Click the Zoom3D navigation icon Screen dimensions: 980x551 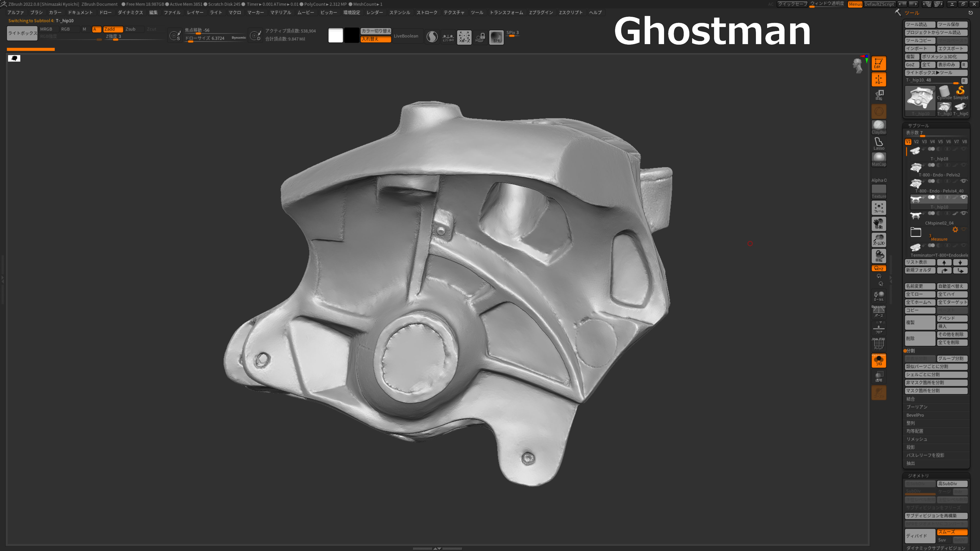(878, 240)
